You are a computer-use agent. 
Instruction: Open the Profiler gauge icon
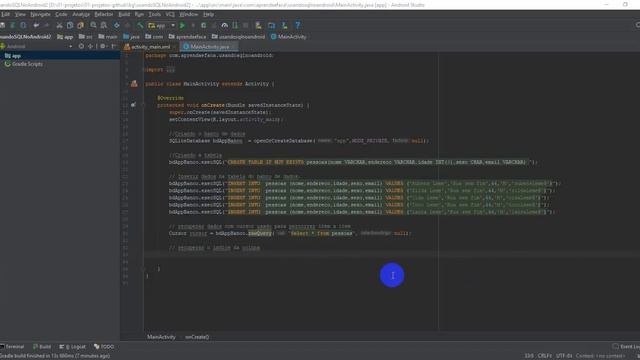[x=224, y=25]
